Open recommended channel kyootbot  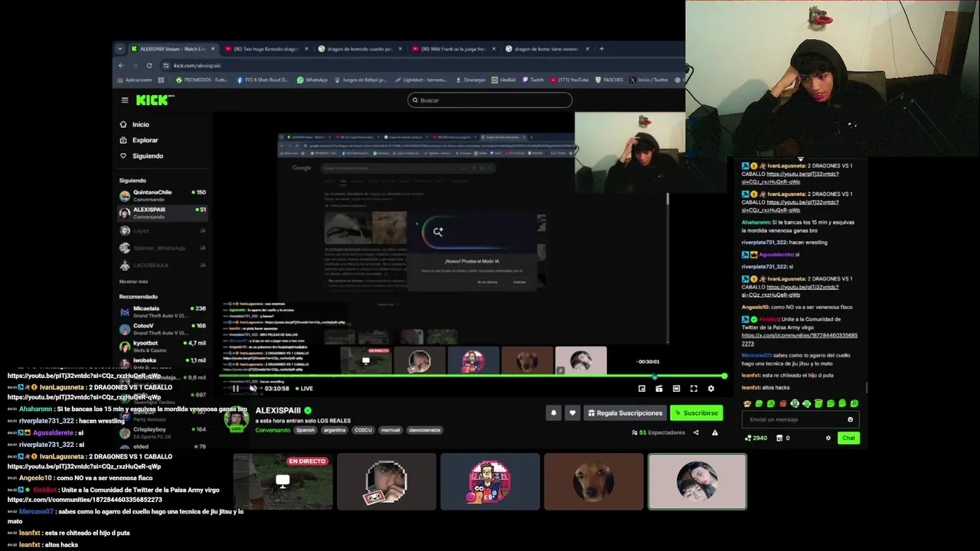coord(162,346)
